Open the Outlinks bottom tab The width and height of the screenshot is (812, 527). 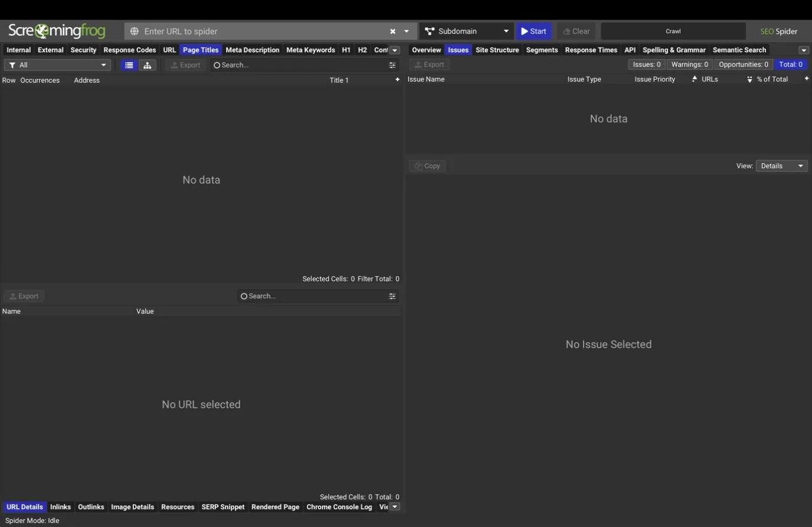tap(91, 507)
